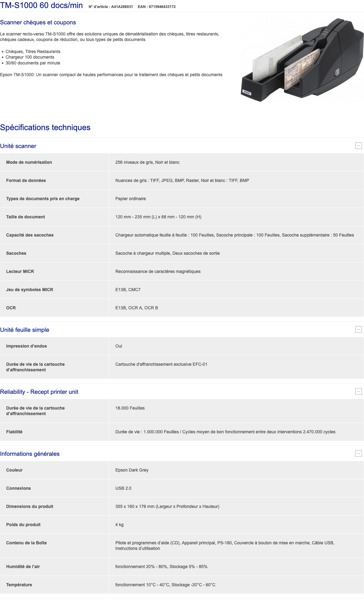The image size is (364, 602).
Task: Click the Connexions USB 2.0 value
Action: 123,488
